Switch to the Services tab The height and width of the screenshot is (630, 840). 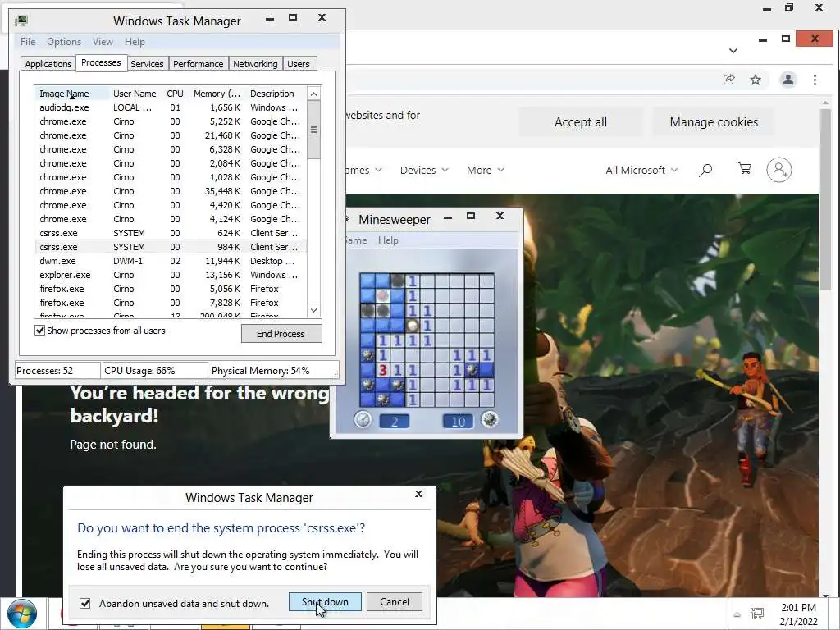pos(147,64)
